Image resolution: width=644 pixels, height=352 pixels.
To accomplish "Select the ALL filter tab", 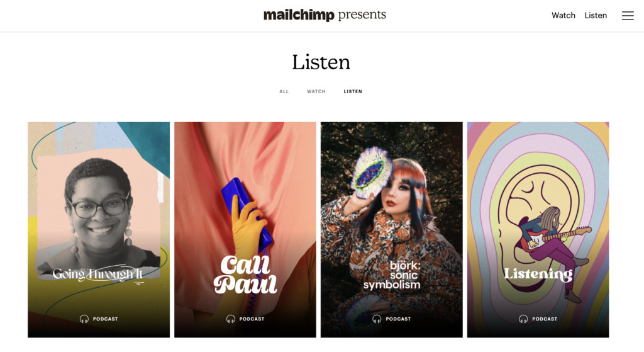I will coord(284,92).
